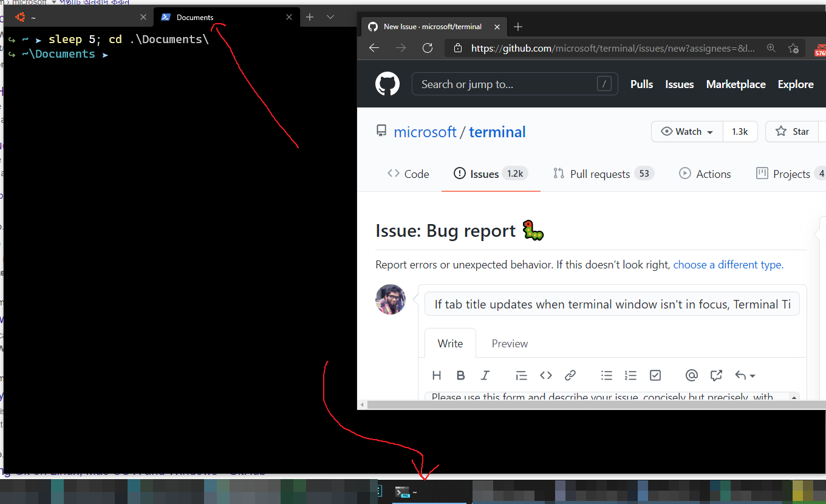Screen dimensions: 826x504
Task: Switch to the Ubuntu ~ terminal tab
Action: [79, 18]
